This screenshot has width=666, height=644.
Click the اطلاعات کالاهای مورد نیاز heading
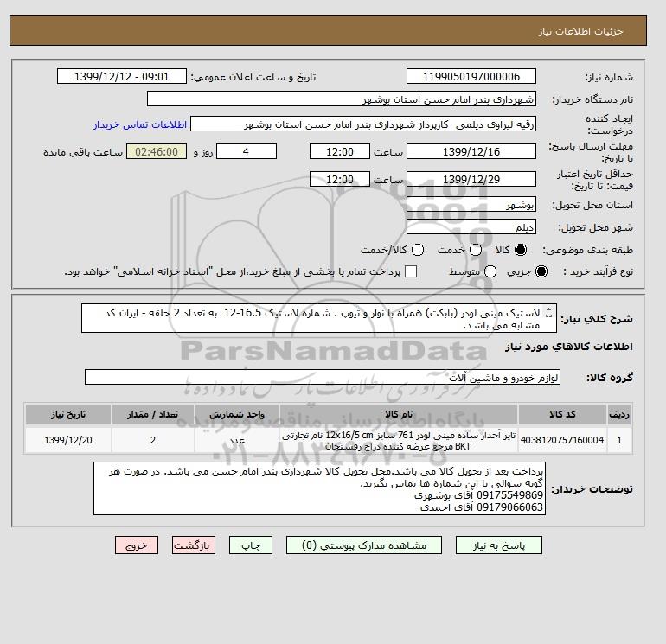click(569, 347)
